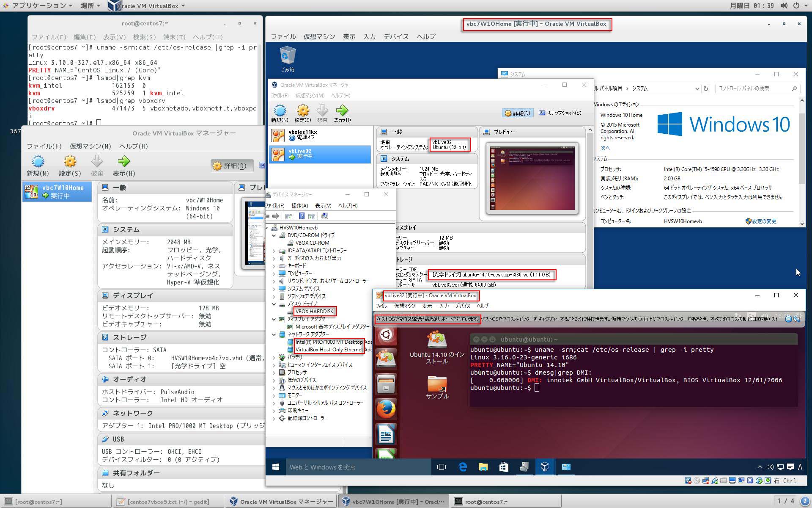812x508 pixels.
Task: Click 新規(N) icon in host VirtualBox Manager
Action: pyautogui.click(x=38, y=166)
